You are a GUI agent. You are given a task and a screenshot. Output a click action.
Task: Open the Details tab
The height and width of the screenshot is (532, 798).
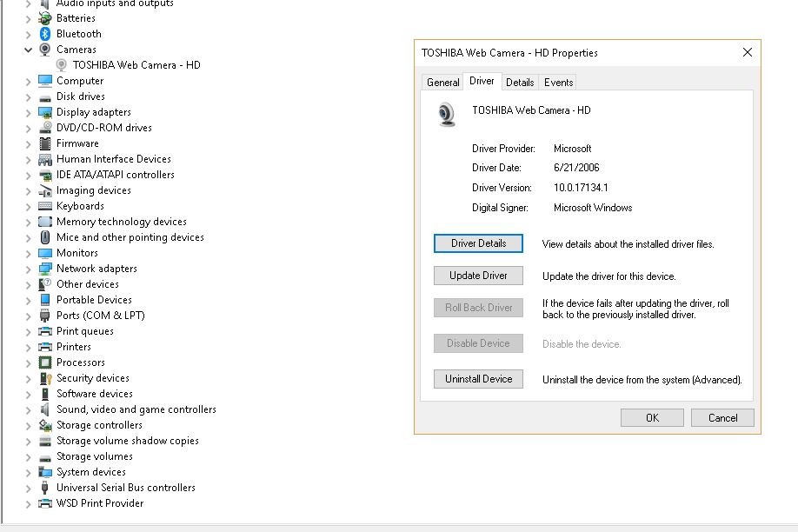pos(520,83)
